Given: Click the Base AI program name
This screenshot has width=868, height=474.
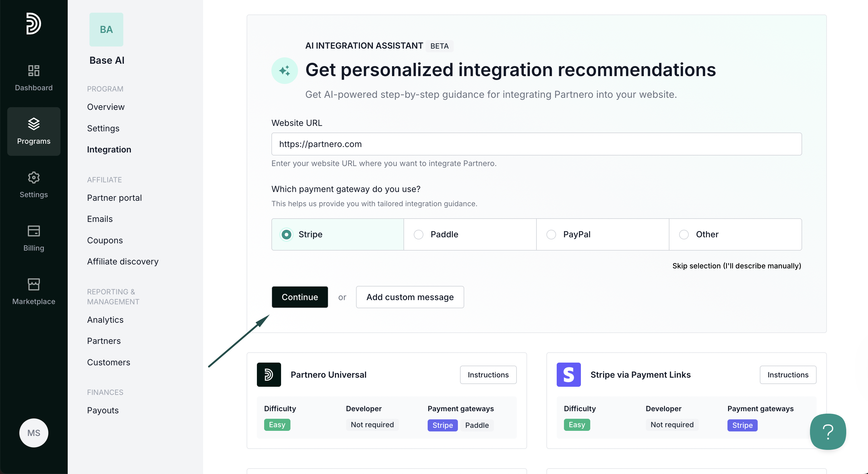Looking at the screenshot, I should [x=107, y=60].
